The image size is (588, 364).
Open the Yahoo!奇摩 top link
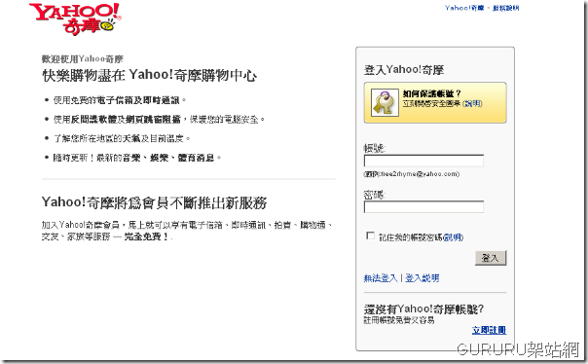click(464, 8)
